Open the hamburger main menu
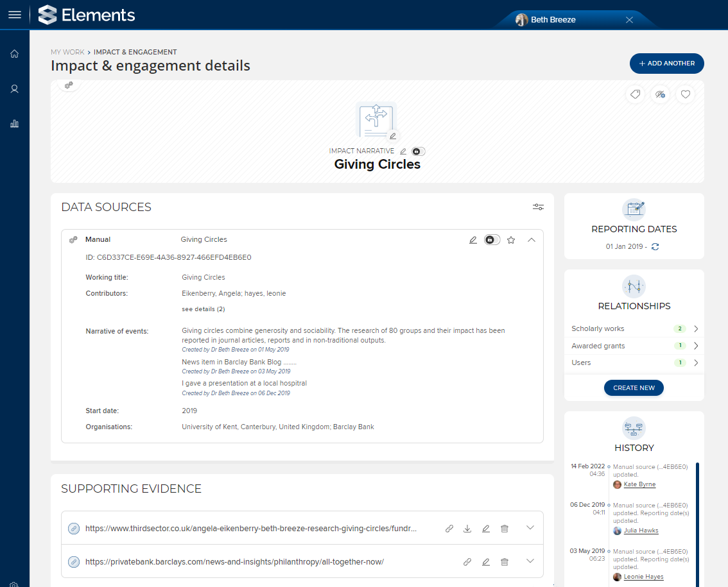 15,15
